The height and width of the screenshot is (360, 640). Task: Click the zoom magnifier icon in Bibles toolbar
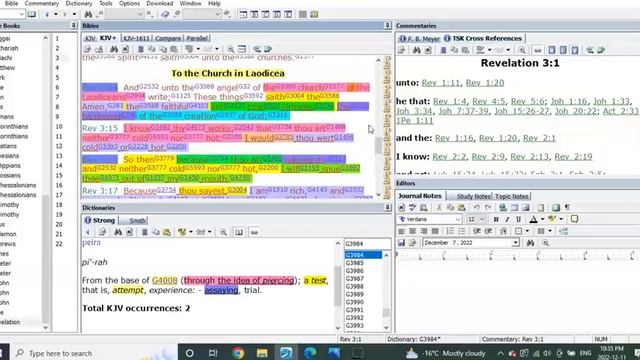[x=231, y=49]
